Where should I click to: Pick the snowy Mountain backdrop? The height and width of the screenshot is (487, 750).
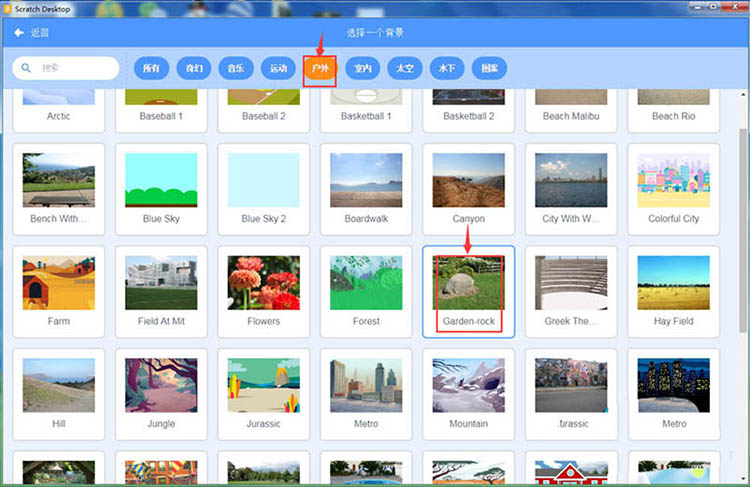(x=468, y=394)
